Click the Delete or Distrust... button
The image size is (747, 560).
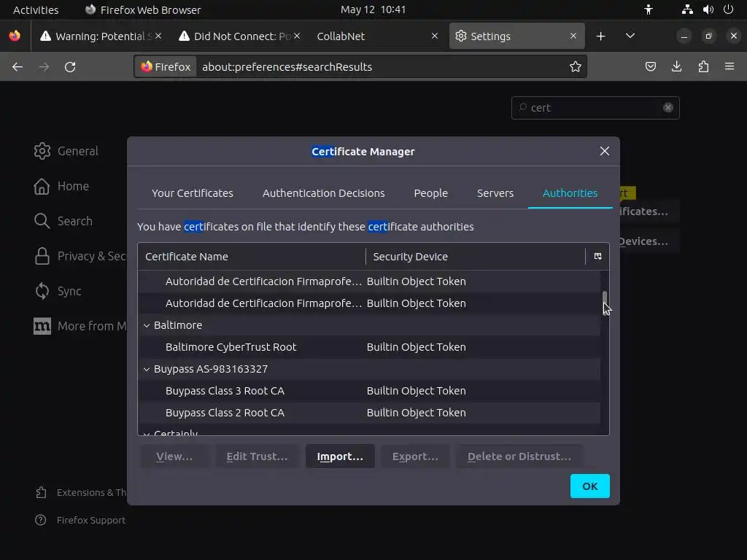pyautogui.click(x=519, y=456)
